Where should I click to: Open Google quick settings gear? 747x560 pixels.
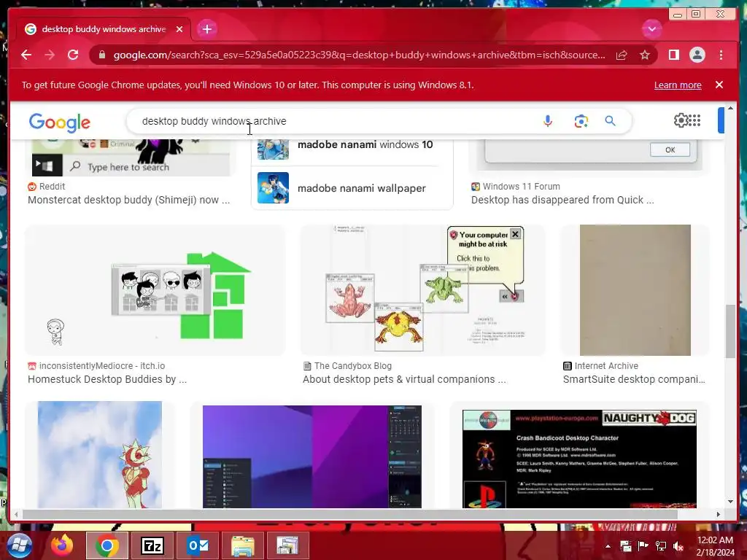(x=681, y=120)
